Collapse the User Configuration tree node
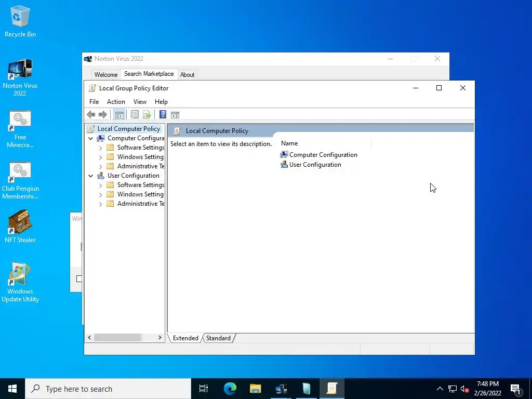 [x=90, y=176]
